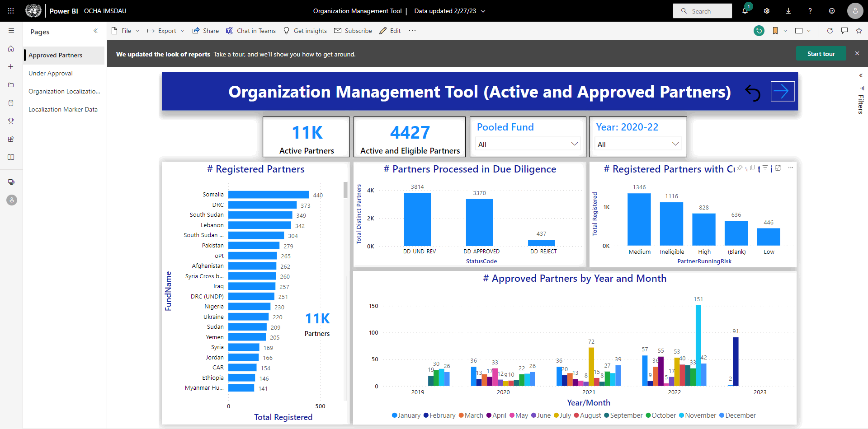Open the Learn book icon
Image resolution: width=868 pixels, height=429 pixels.
click(x=11, y=157)
